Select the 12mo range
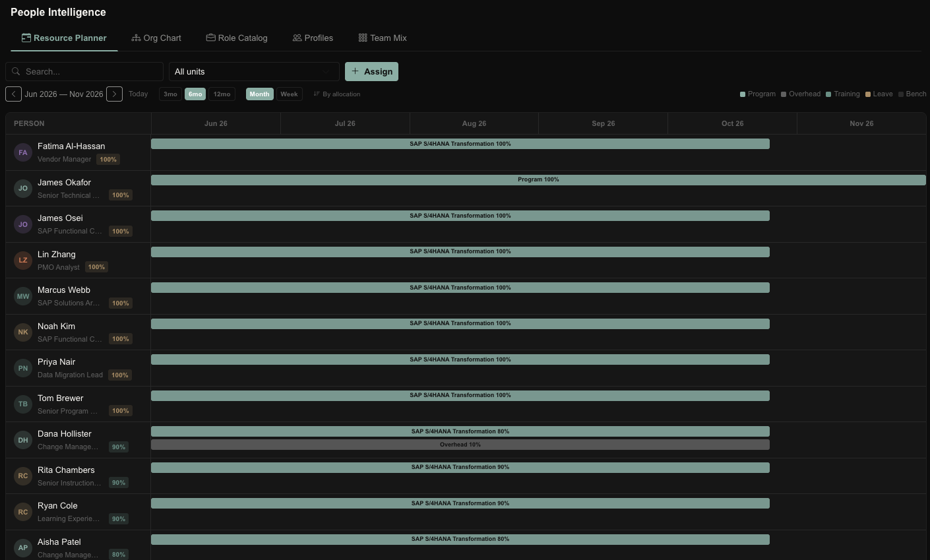The width and height of the screenshot is (930, 560). [x=222, y=94]
